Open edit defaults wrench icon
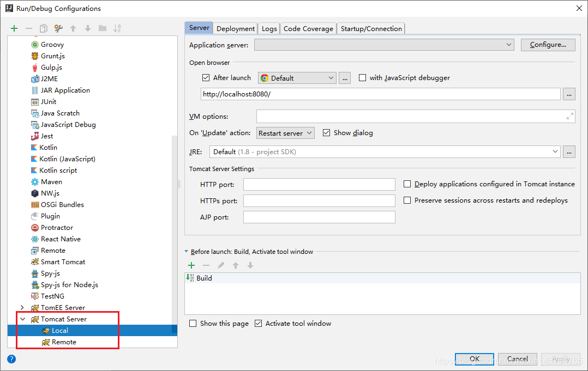 [58, 28]
